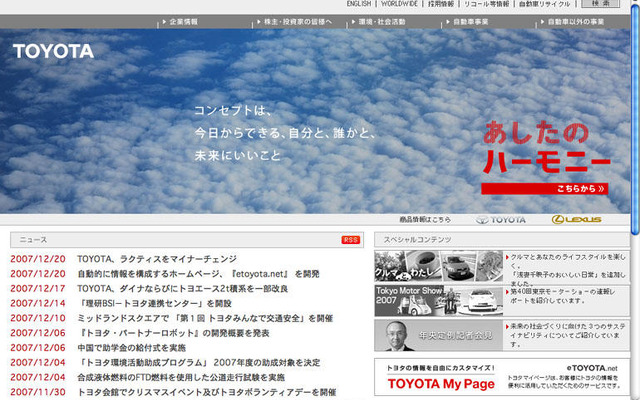640x400 pixels.
Task: Open the WORLDWIDE link
Action: pos(399,4)
